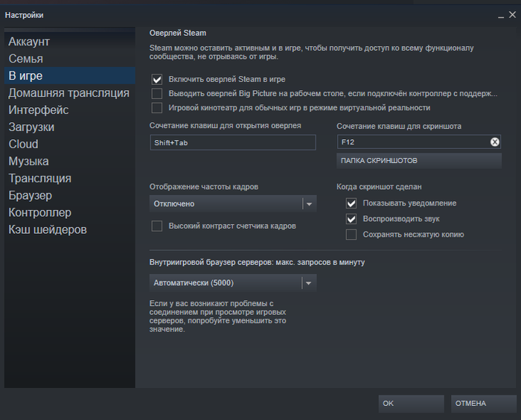Go to the 'Контроллер' settings section

point(40,213)
